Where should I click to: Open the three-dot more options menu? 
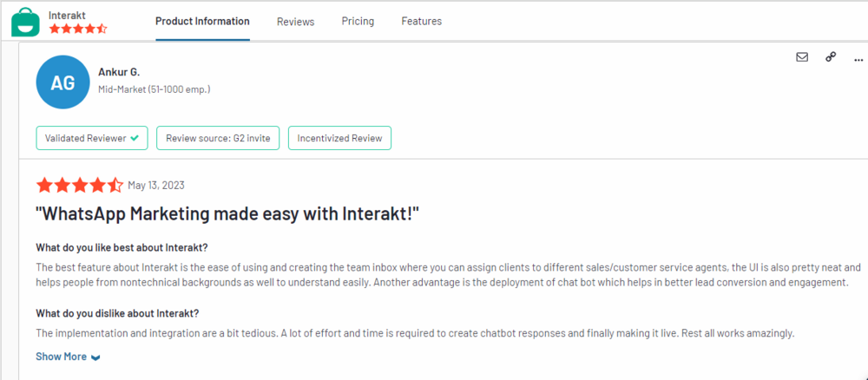tap(858, 59)
